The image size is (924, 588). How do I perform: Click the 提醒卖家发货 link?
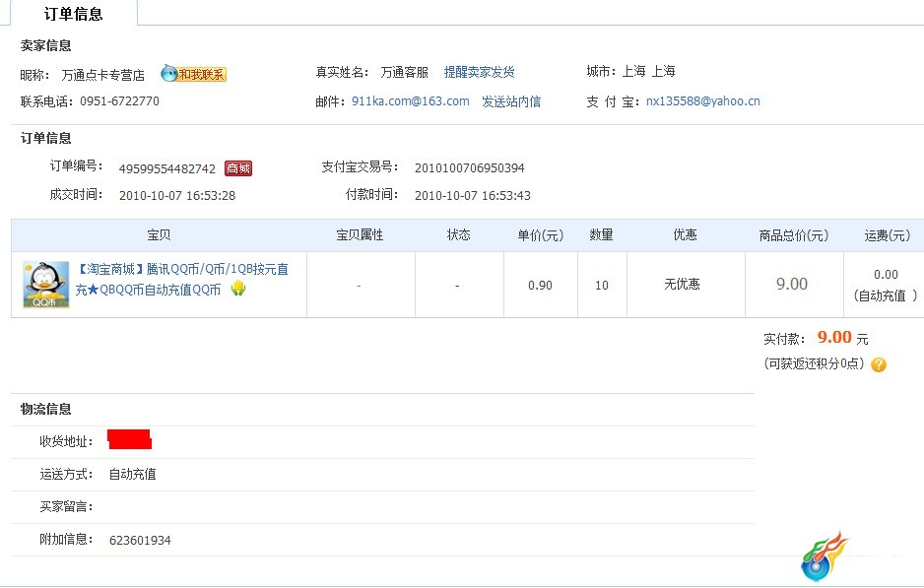tap(479, 72)
